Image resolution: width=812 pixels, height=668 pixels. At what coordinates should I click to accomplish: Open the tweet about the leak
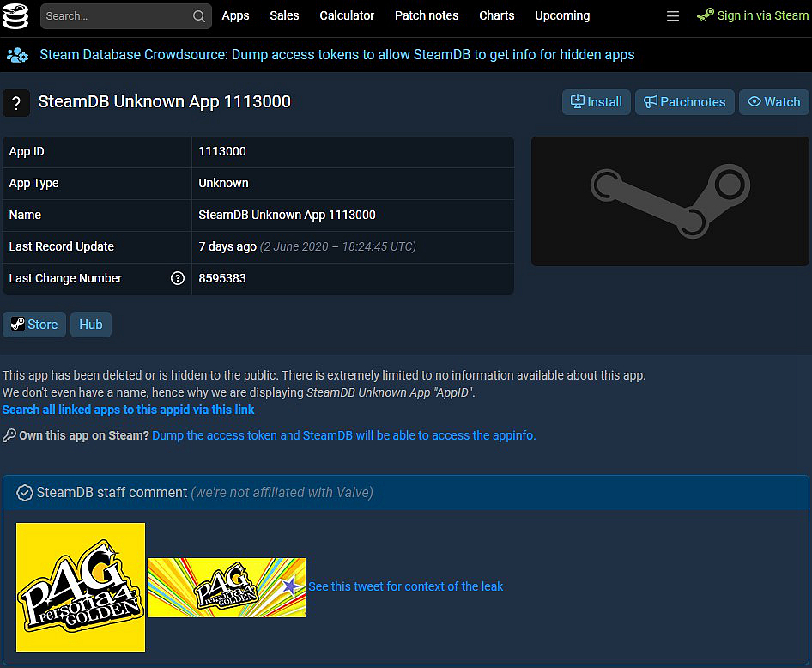tap(406, 586)
